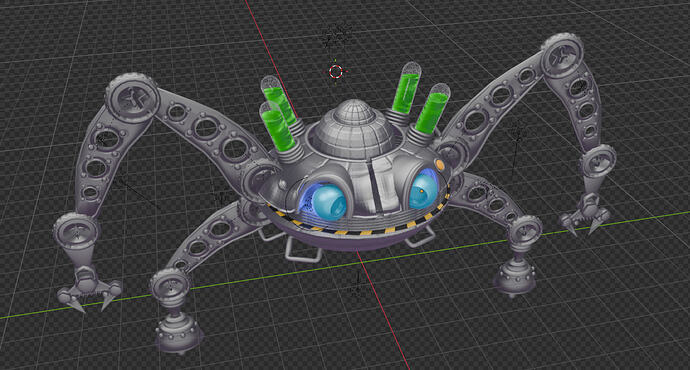Select the front-left leg's round foot pad

(178, 334)
